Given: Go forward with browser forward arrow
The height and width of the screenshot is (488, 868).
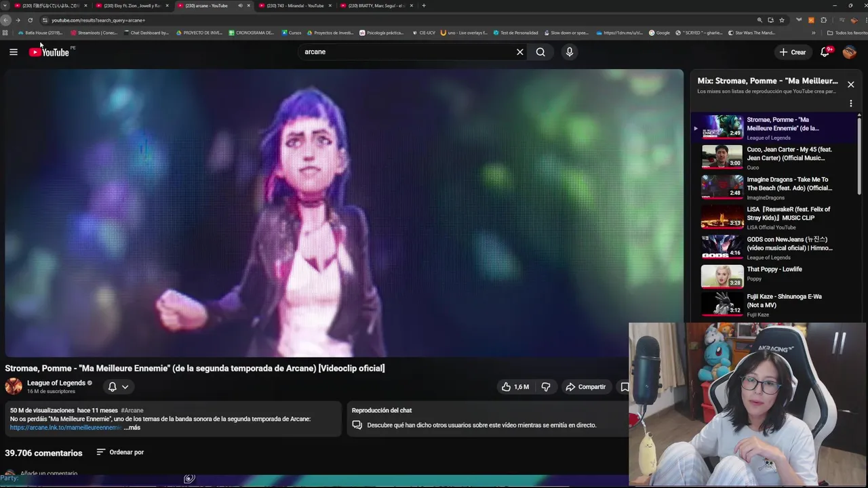Looking at the screenshot, I should pos(18,20).
